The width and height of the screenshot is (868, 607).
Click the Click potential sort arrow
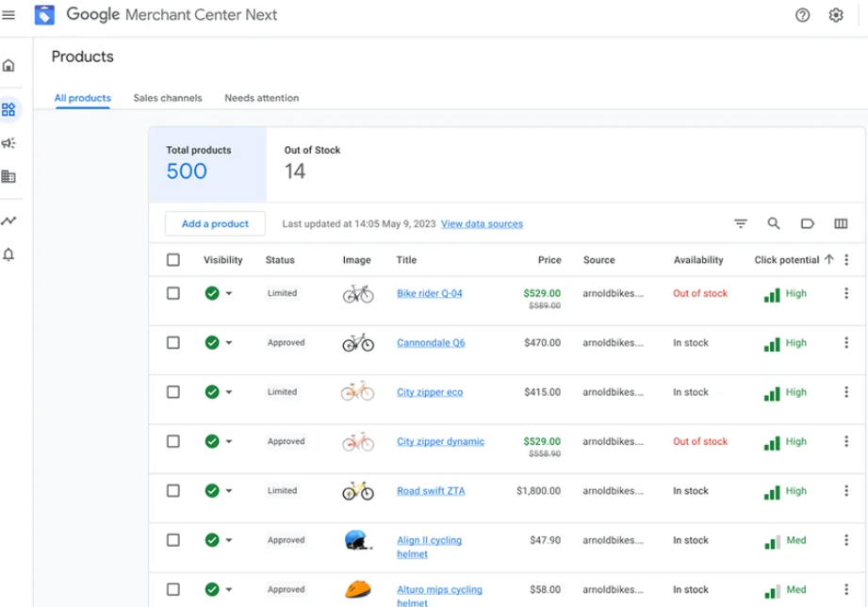(828, 259)
